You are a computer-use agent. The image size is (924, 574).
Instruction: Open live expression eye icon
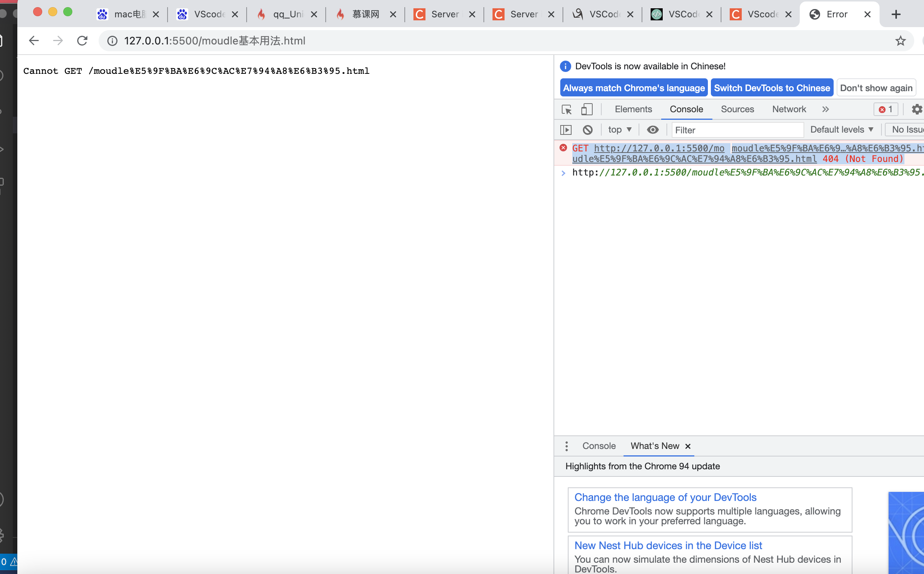[653, 130]
